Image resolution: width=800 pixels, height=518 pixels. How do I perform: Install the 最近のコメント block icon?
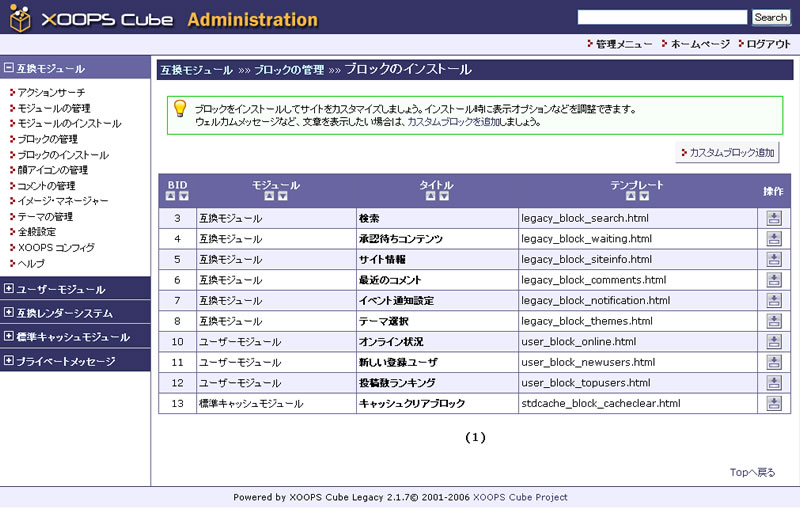(x=773, y=280)
